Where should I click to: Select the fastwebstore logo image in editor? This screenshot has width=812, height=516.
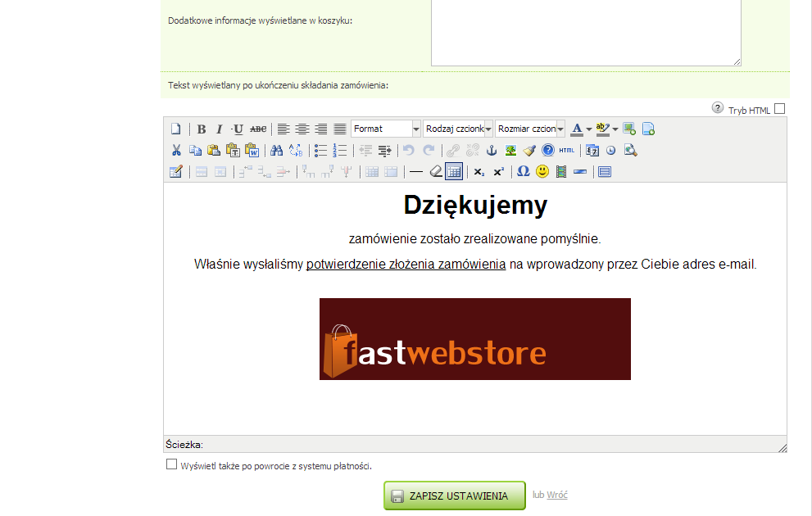point(475,339)
